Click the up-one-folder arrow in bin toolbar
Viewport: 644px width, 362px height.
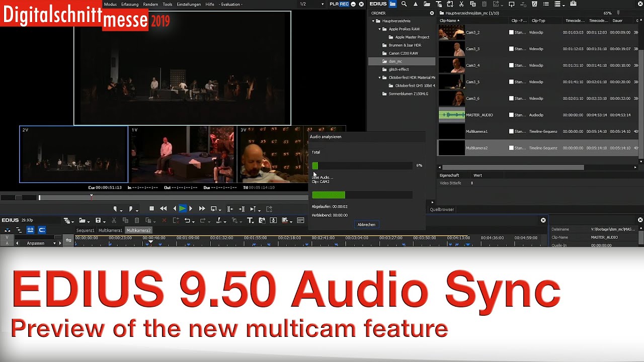(416, 4)
